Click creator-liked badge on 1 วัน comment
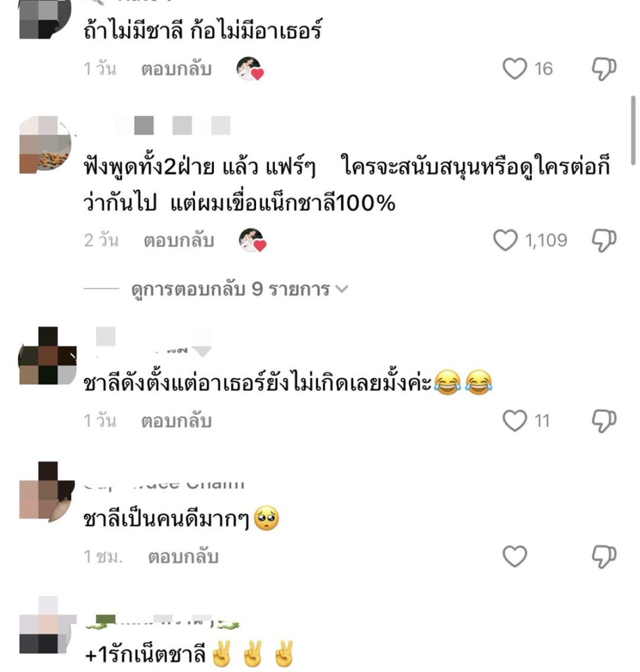 [250, 68]
